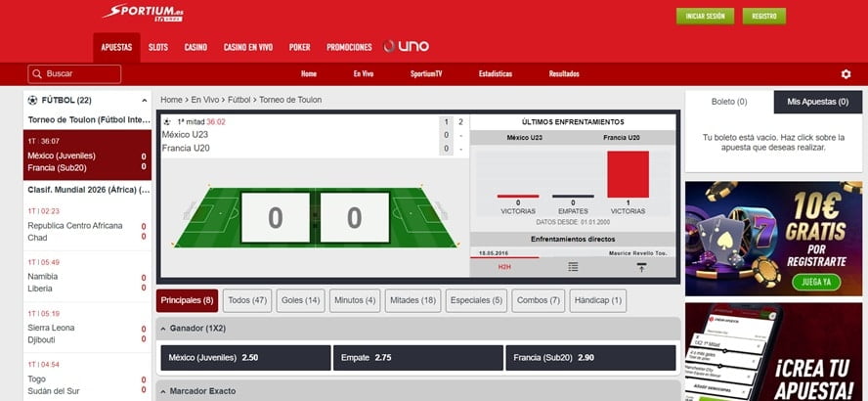Open the Apuestas main menu
The image size is (868, 401).
point(116,47)
